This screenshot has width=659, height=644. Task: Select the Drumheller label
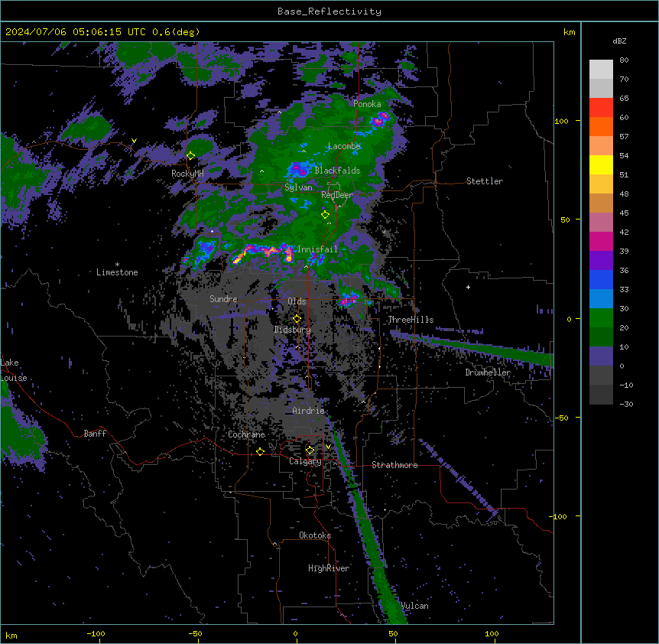(x=488, y=372)
